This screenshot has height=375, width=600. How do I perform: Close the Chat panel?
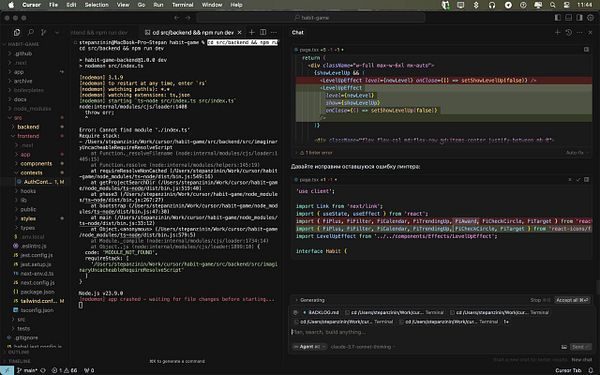point(590,33)
